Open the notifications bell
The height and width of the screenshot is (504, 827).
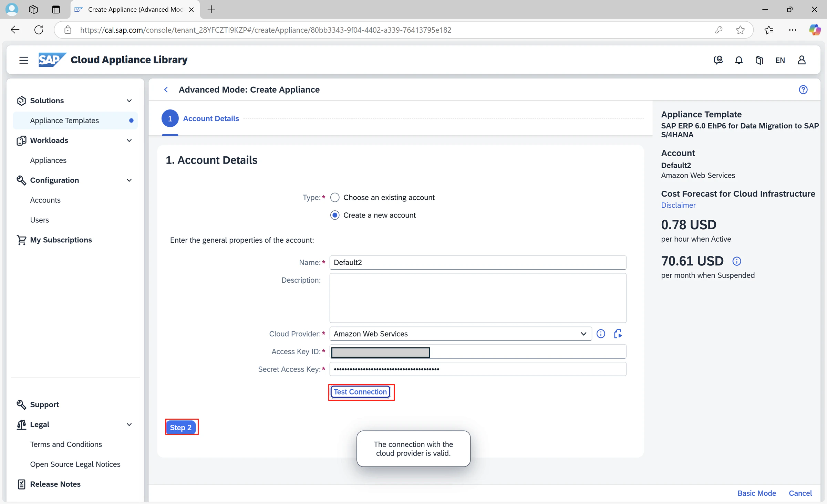pos(739,60)
